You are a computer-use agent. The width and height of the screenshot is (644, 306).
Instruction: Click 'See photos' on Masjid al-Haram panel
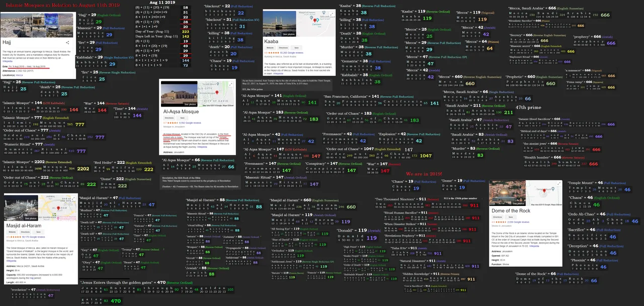(x=31, y=219)
